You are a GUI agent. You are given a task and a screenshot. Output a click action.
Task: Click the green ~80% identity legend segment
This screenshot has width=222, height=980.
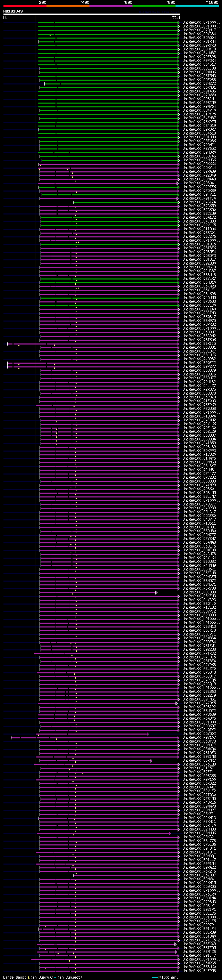click(154, 6)
